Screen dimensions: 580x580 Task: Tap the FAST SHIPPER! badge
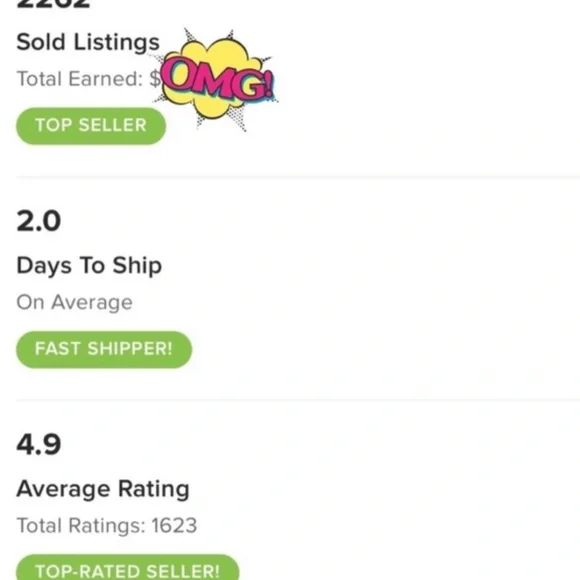point(104,349)
